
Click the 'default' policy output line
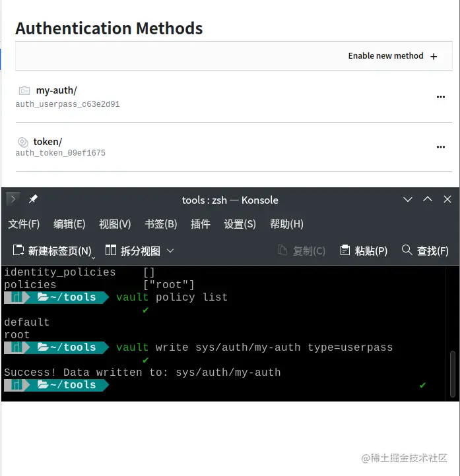(27, 322)
